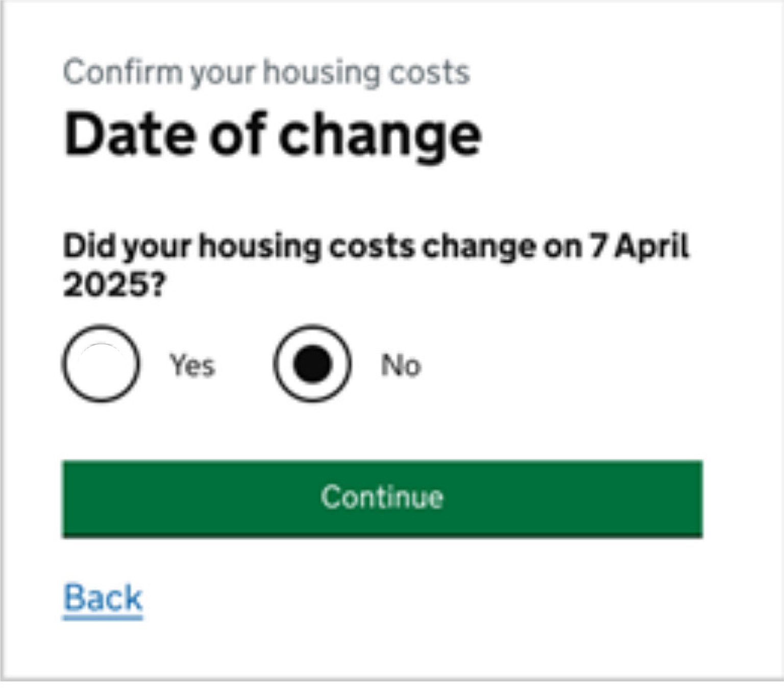Click the 'Date of change' heading
The width and height of the screenshot is (784, 688).
click(x=273, y=134)
